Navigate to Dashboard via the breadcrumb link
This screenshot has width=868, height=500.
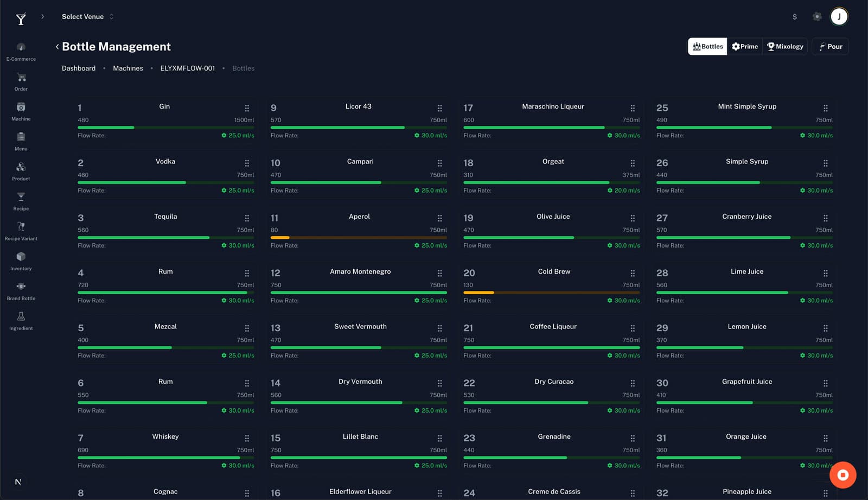click(78, 68)
